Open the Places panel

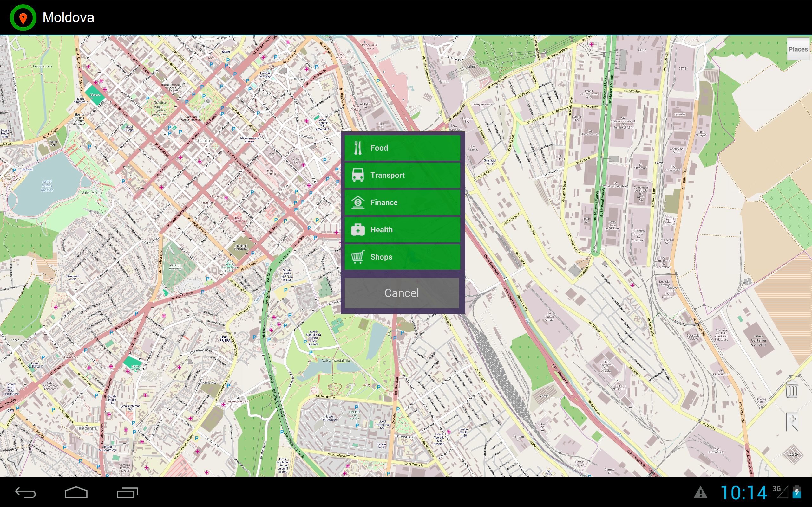(798, 49)
